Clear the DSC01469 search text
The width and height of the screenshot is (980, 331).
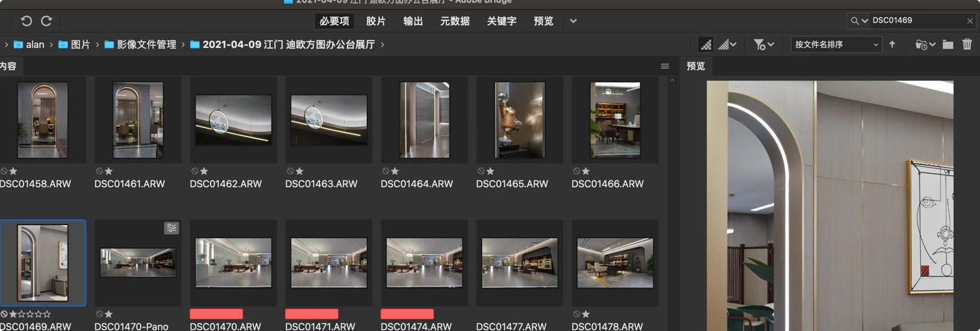[x=970, y=21]
